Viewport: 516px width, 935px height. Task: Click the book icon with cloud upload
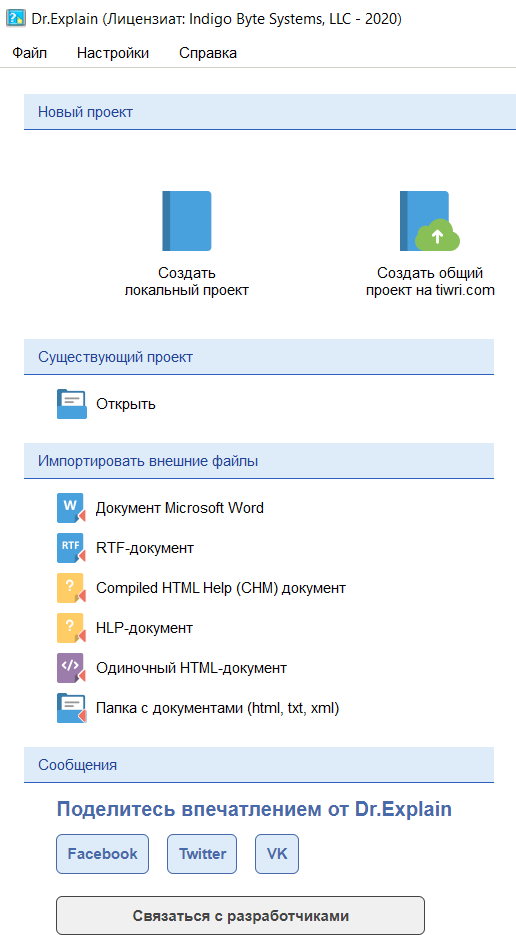(x=430, y=221)
